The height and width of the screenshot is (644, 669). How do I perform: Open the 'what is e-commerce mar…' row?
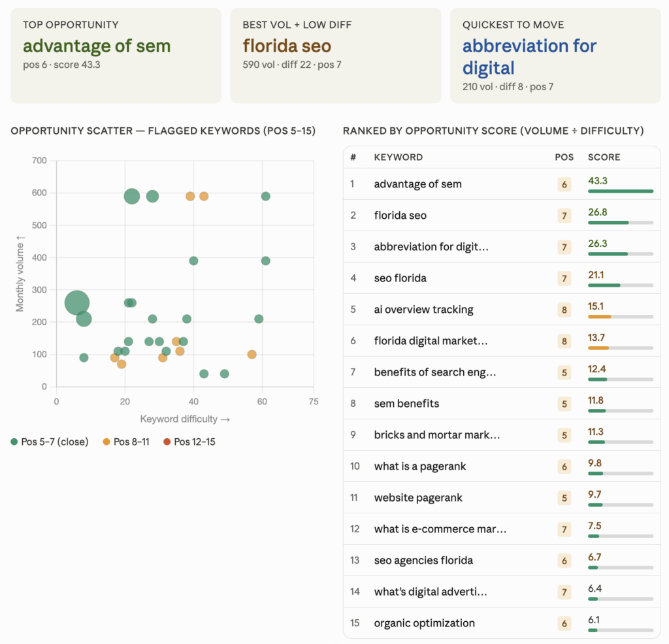point(502,529)
